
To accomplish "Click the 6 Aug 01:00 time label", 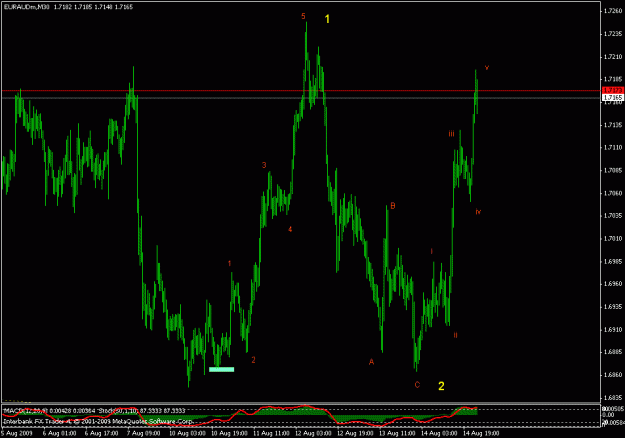I will tap(60, 433).
